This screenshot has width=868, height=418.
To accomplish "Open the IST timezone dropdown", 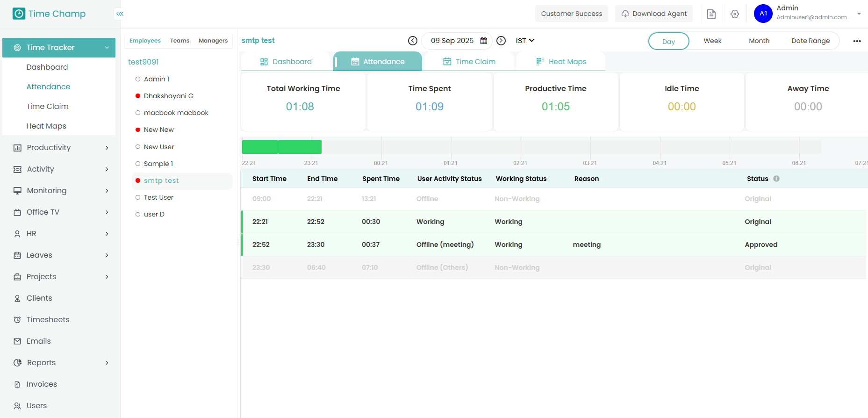I will tap(524, 41).
